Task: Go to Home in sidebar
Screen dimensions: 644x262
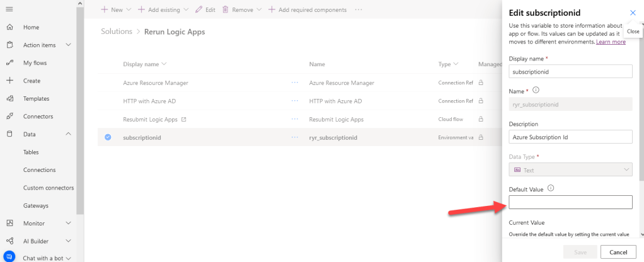Action: 32,27
